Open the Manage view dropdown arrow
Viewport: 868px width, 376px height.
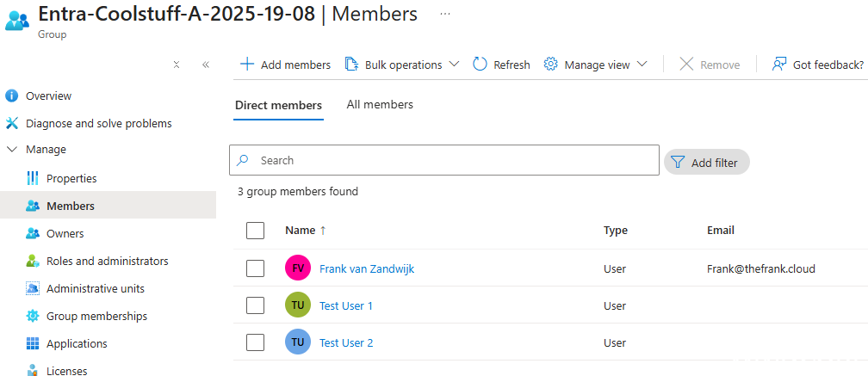pyautogui.click(x=642, y=65)
